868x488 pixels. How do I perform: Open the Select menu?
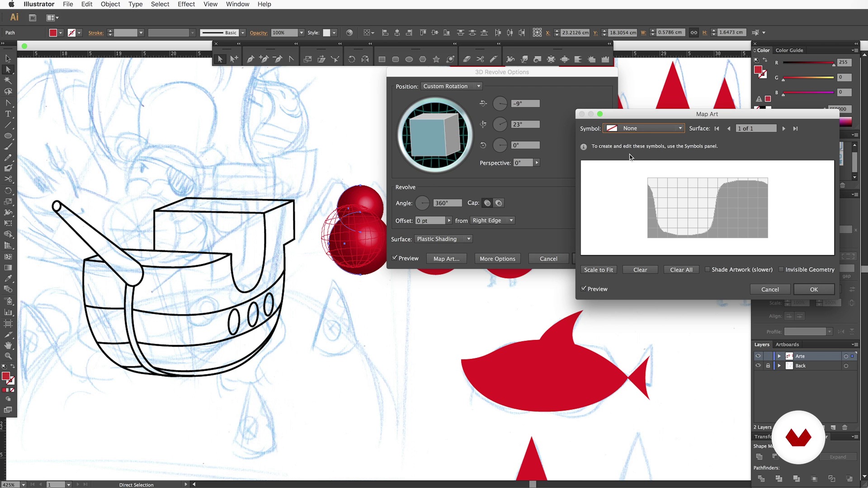pos(160,4)
